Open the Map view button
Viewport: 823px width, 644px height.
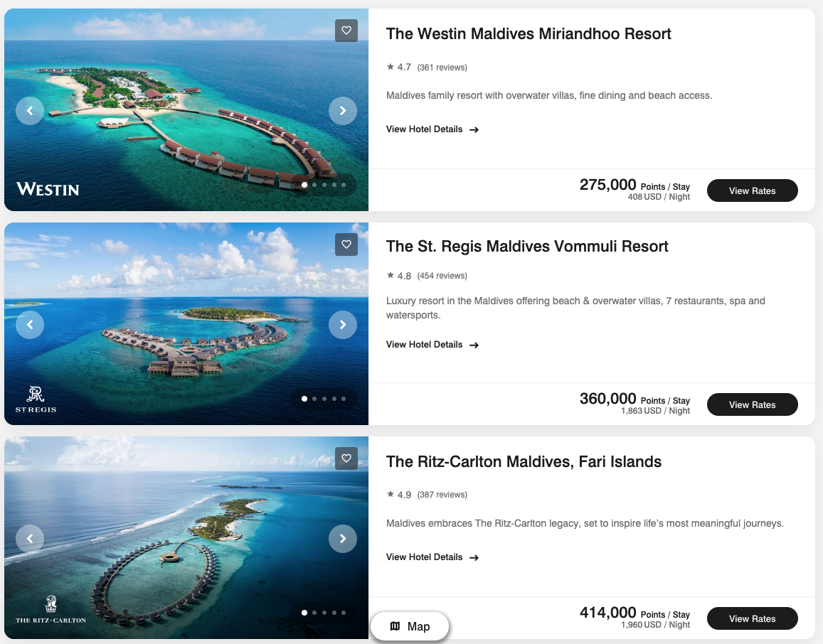pos(410,626)
